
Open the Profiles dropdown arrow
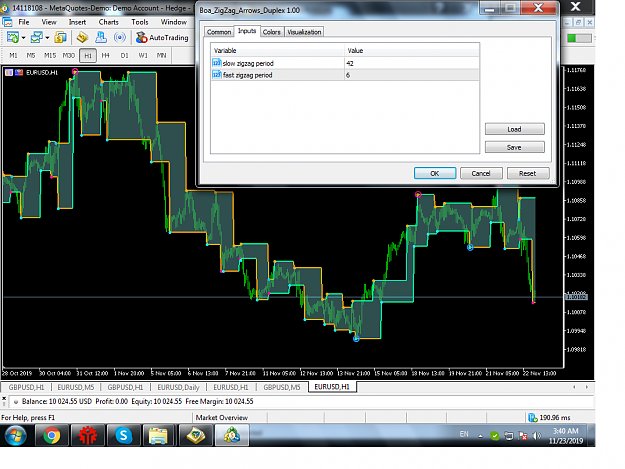click(47, 38)
